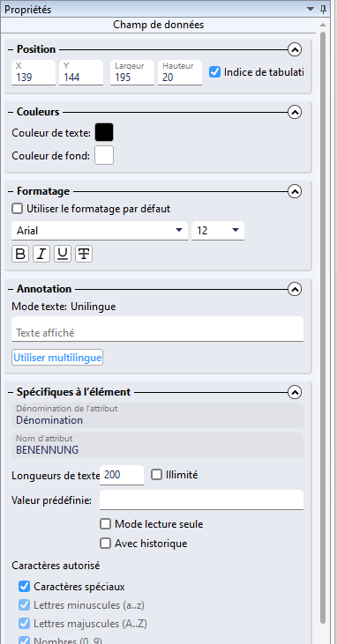
Task: Open the font size 12 dropdown
Action: pyautogui.click(x=218, y=231)
